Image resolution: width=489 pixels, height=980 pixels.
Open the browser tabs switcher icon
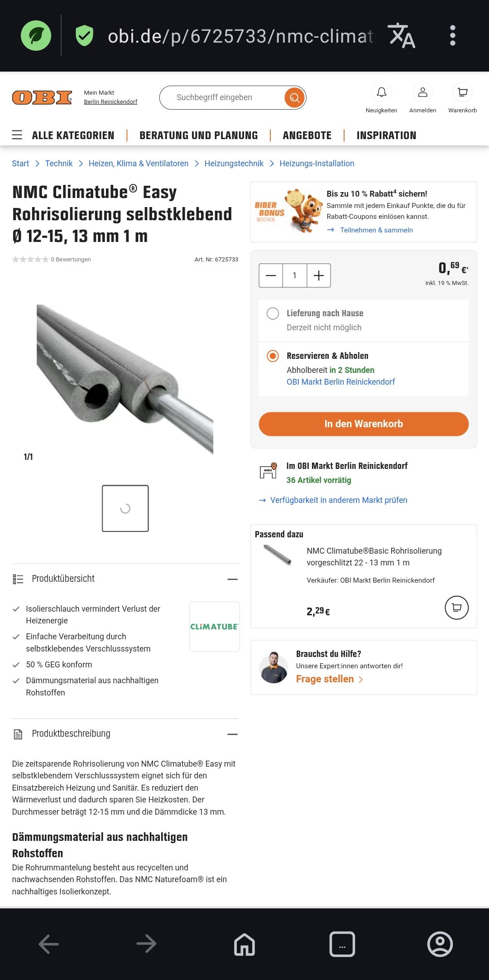[x=342, y=944]
